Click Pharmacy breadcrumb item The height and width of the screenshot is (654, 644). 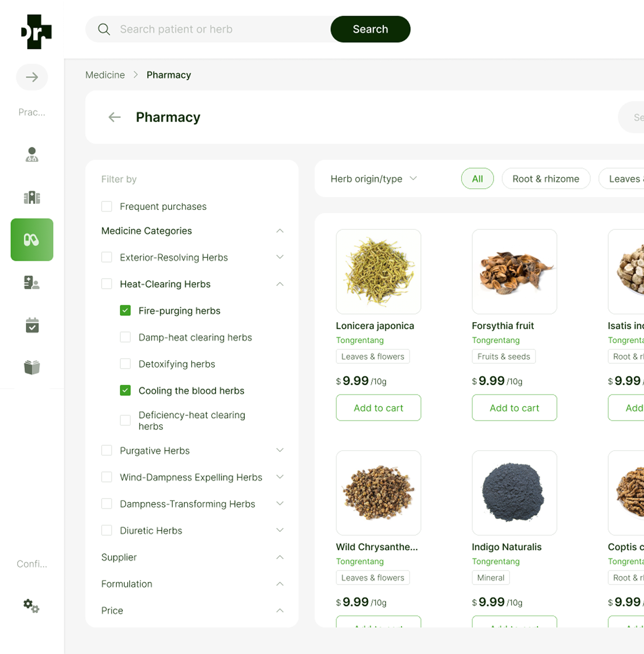point(169,75)
